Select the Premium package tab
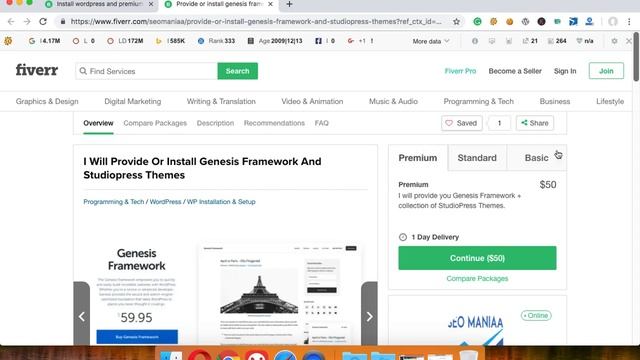 (418, 158)
